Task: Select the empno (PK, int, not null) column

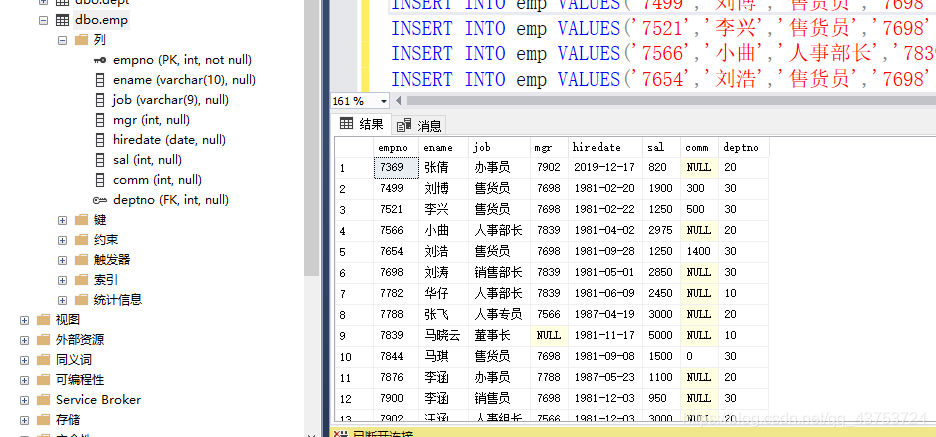Action: (183, 60)
